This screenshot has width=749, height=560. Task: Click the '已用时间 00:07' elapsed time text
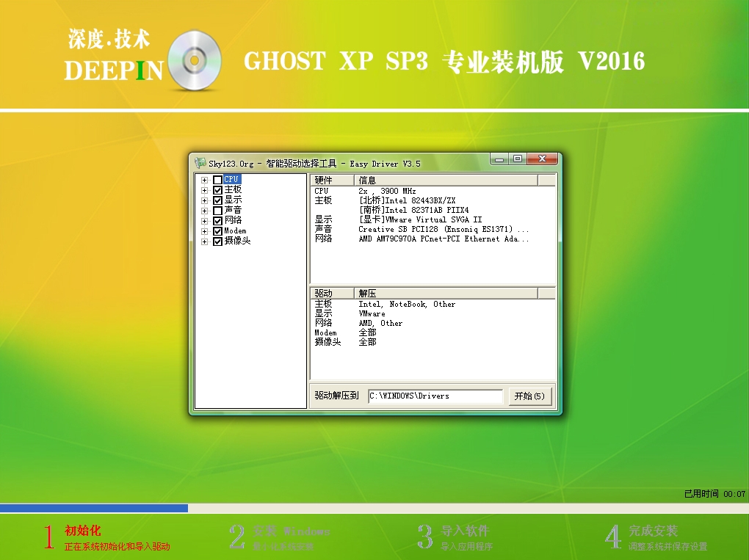coord(714,494)
